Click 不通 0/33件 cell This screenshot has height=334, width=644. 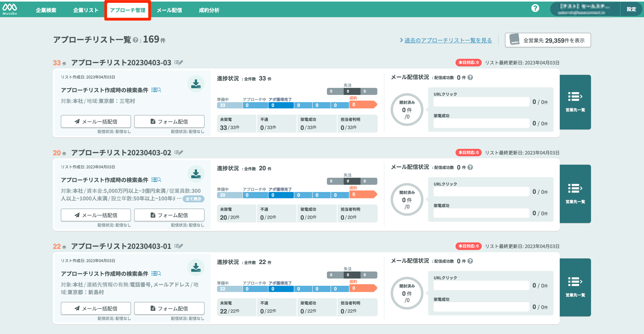pyautogui.click(x=277, y=124)
